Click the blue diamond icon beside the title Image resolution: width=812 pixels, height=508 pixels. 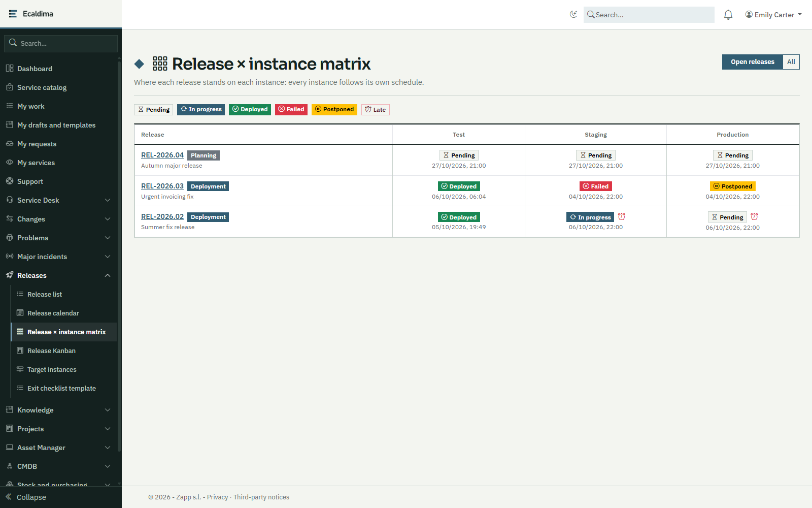coord(139,64)
